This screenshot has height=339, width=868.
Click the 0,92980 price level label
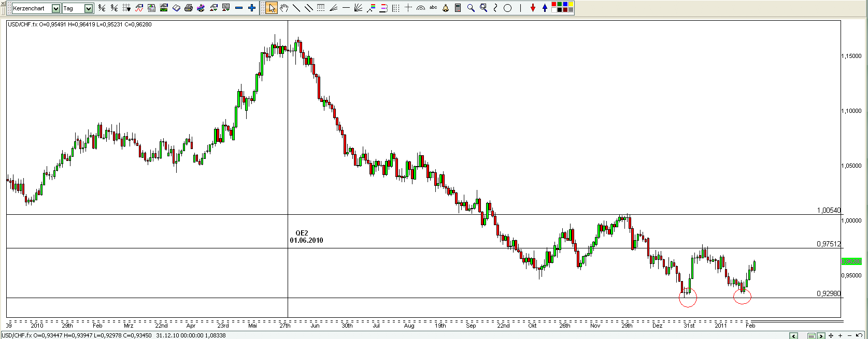coord(829,293)
